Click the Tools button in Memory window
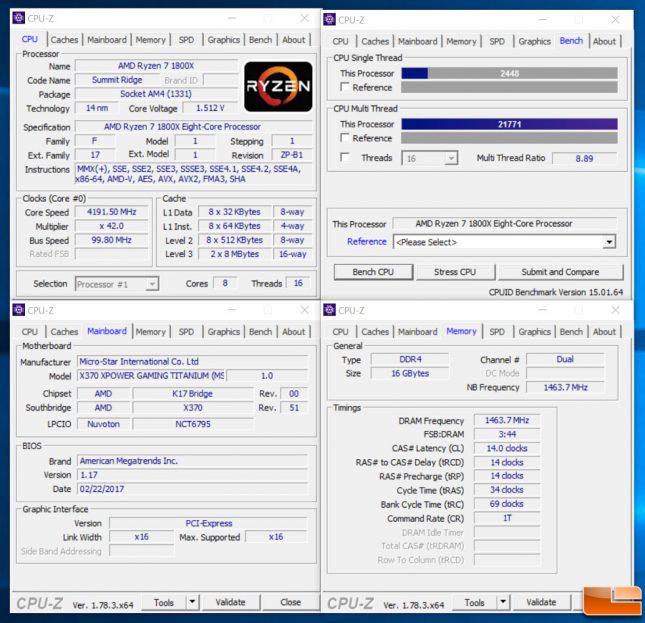The image size is (645, 623). pos(474,602)
